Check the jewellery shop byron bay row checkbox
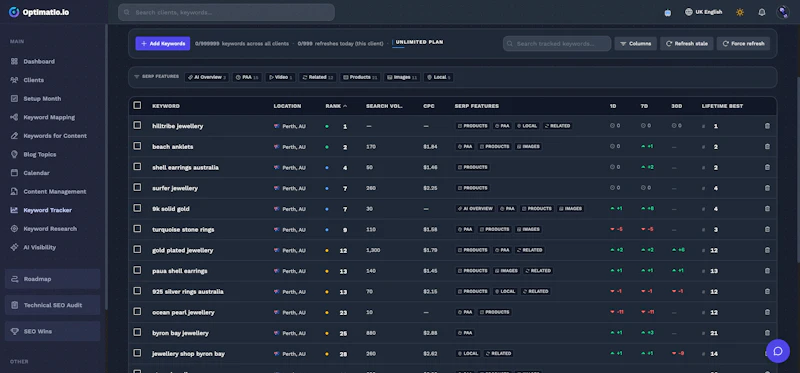Image resolution: width=800 pixels, height=373 pixels. (x=137, y=353)
